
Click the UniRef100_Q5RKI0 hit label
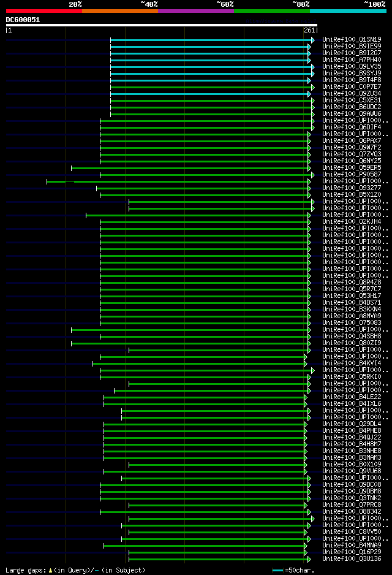click(352, 376)
